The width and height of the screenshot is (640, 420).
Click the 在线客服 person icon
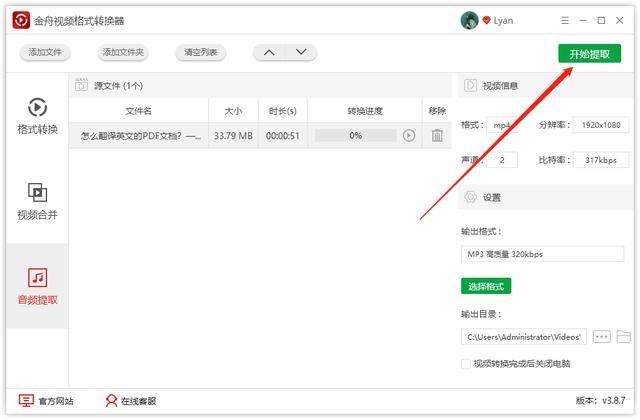coord(111,401)
